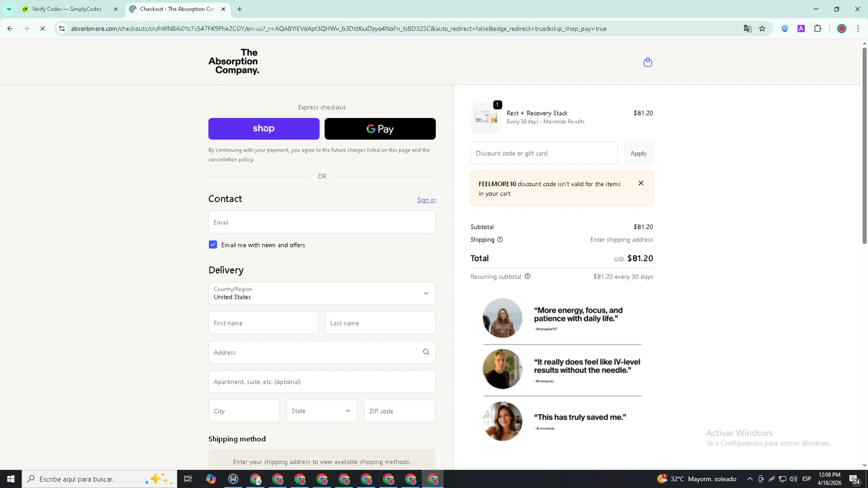Bookmark this page with the star icon
Viewport: 868px width, 488px height.
(762, 28)
